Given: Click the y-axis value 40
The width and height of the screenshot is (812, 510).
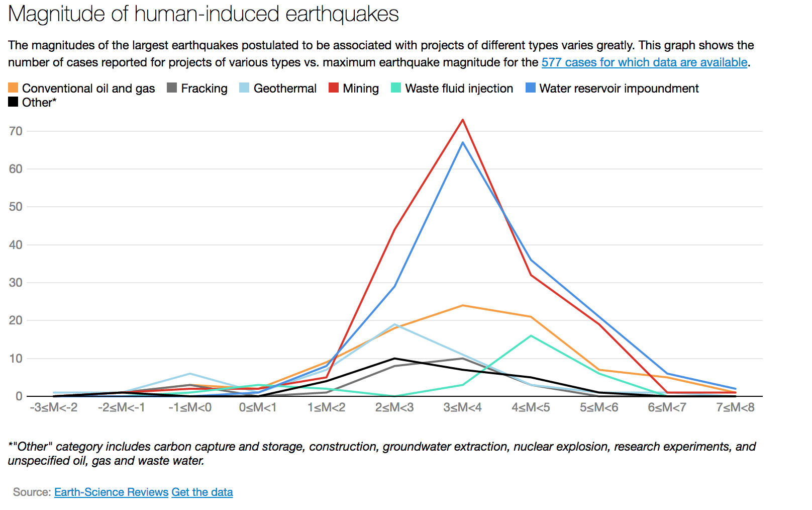Looking at the screenshot, I should [x=16, y=245].
